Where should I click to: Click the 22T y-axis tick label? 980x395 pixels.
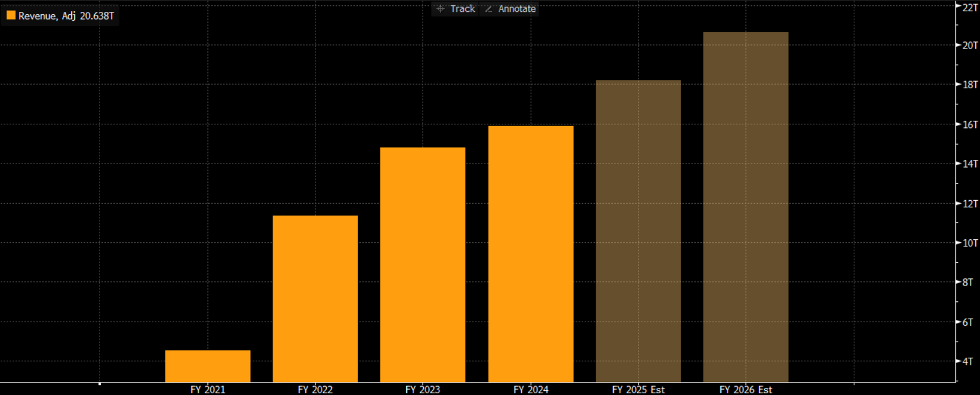970,8
